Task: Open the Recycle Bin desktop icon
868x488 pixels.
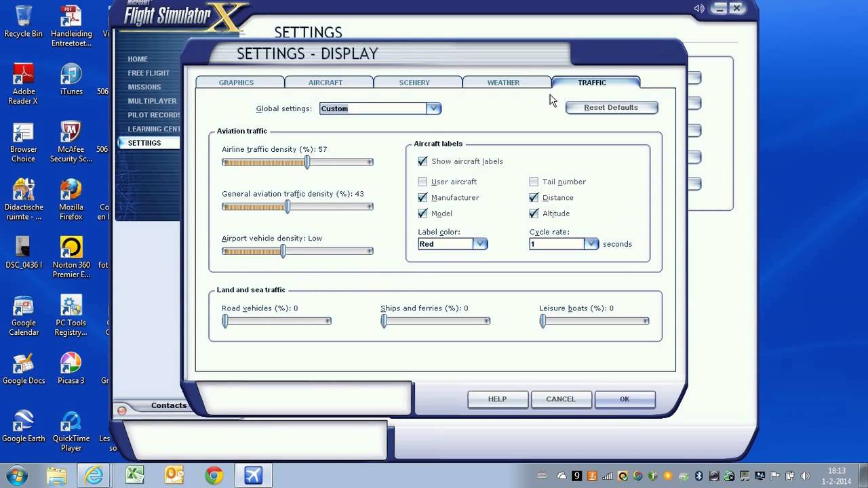Action: pyautogui.click(x=23, y=21)
